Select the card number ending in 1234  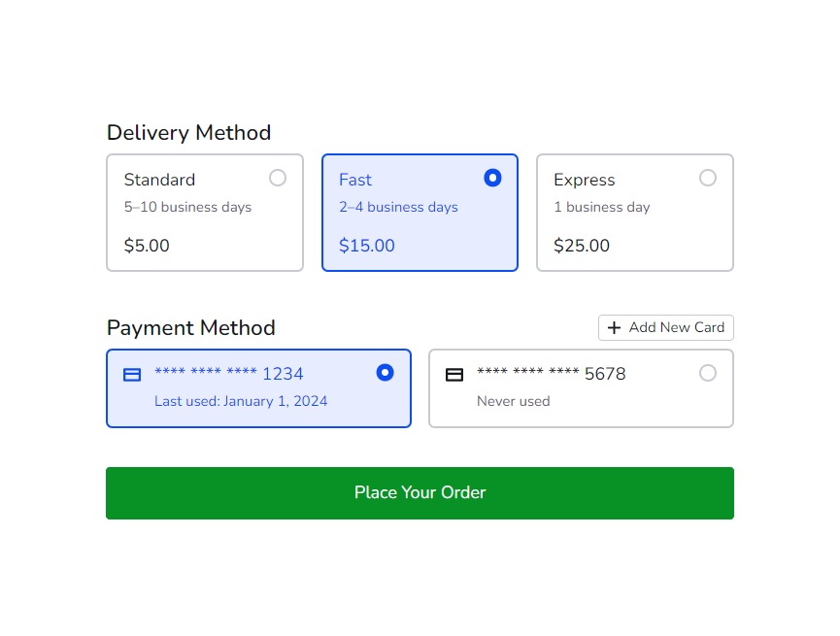pos(229,374)
